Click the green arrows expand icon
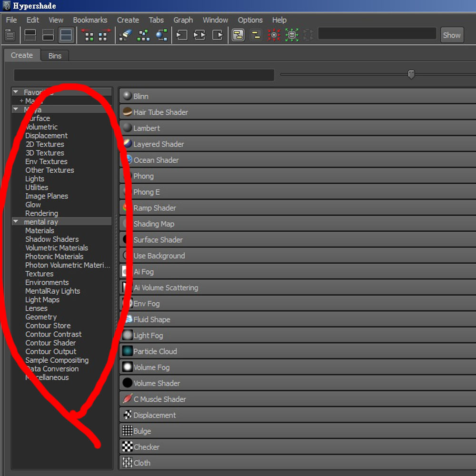Image resolution: width=476 pixels, height=476 pixels. pyautogui.click(x=292, y=35)
